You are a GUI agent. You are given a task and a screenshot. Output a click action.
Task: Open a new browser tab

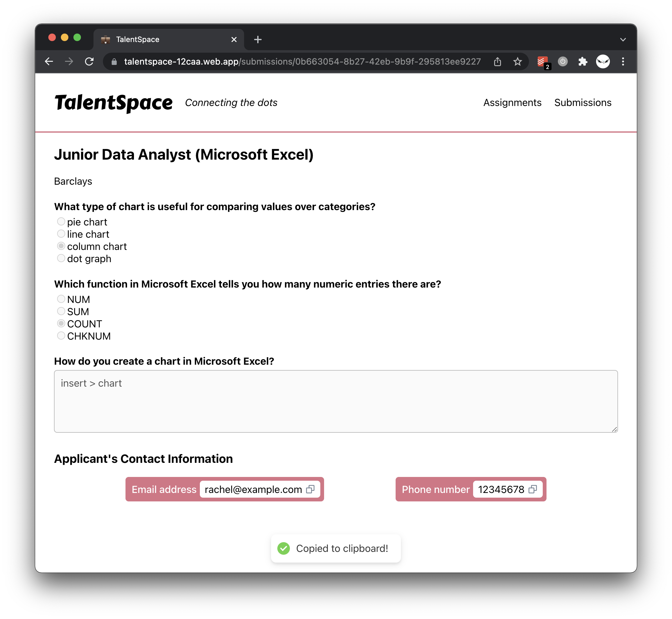point(258,40)
